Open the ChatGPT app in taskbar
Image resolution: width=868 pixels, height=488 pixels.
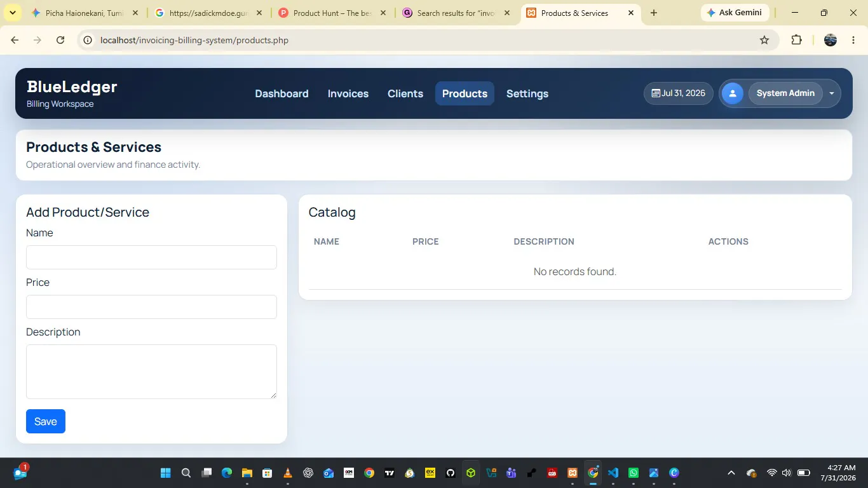pyautogui.click(x=308, y=473)
